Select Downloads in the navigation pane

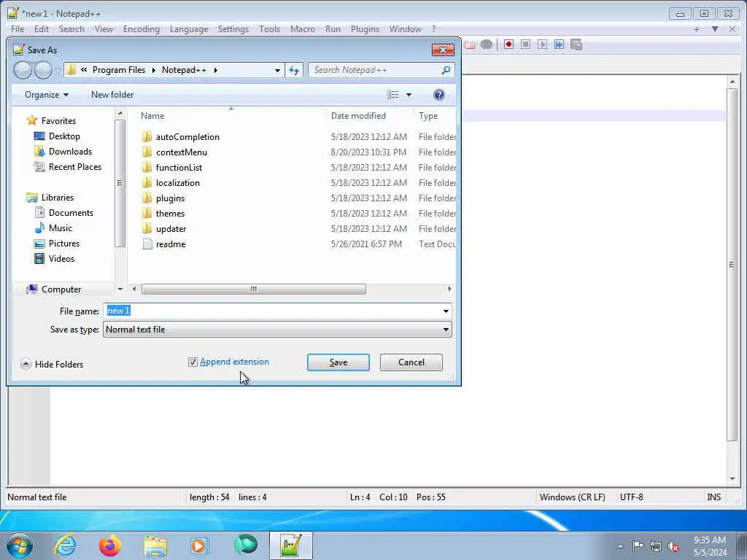[70, 152]
